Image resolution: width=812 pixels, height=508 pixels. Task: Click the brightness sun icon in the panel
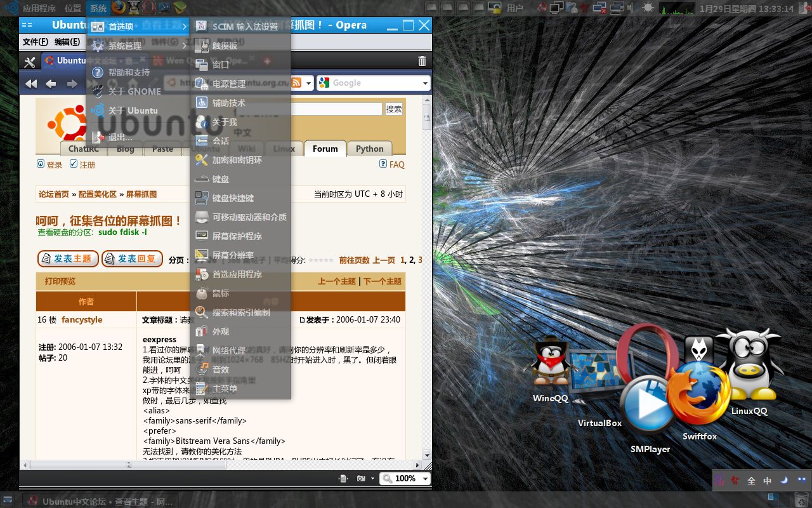pos(648,8)
